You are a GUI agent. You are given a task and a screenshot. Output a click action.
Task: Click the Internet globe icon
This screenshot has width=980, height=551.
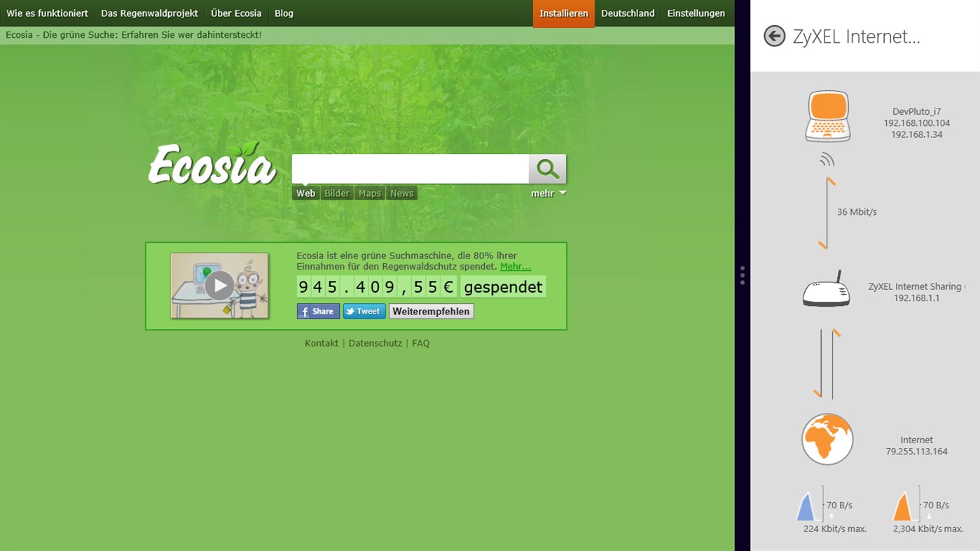pos(827,439)
